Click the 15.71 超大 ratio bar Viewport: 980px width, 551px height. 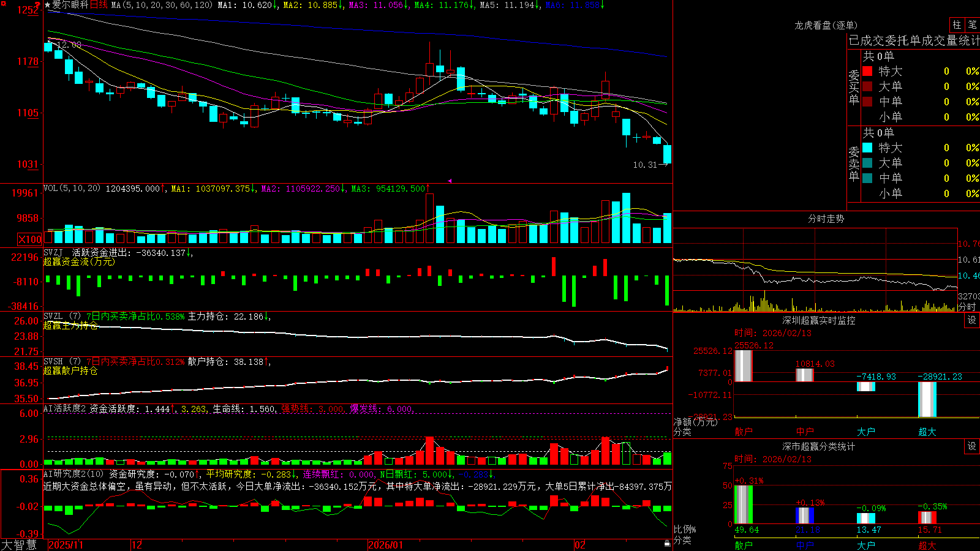[x=927, y=518]
